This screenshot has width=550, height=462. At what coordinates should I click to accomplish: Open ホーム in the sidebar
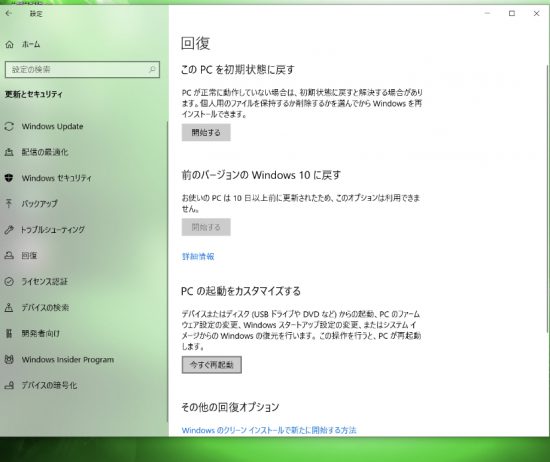[x=31, y=45]
